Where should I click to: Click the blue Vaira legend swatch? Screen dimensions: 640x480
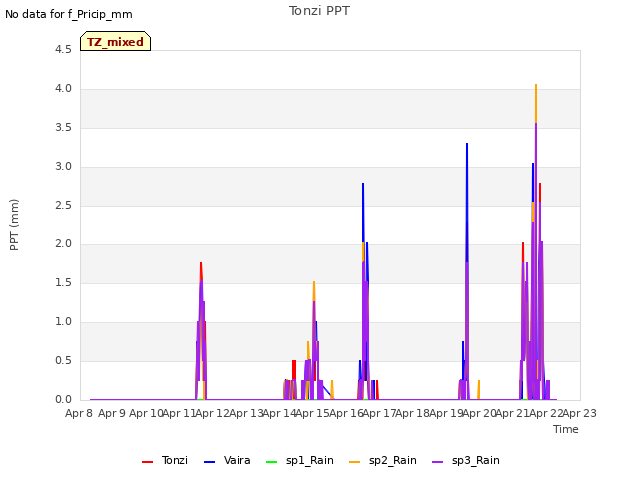[209, 462]
